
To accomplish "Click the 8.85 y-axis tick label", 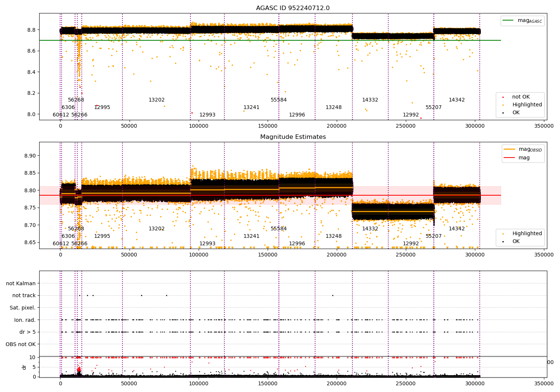I will click(x=30, y=173).
